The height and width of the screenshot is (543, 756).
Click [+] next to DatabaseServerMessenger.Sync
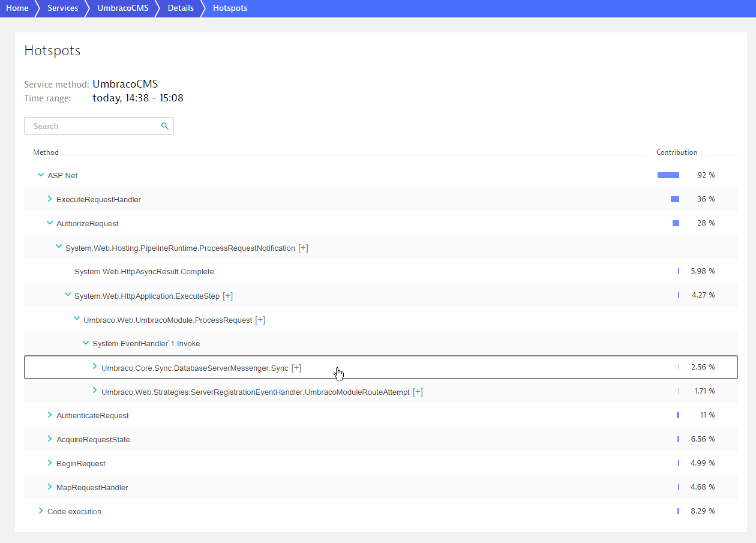[296, 368]
